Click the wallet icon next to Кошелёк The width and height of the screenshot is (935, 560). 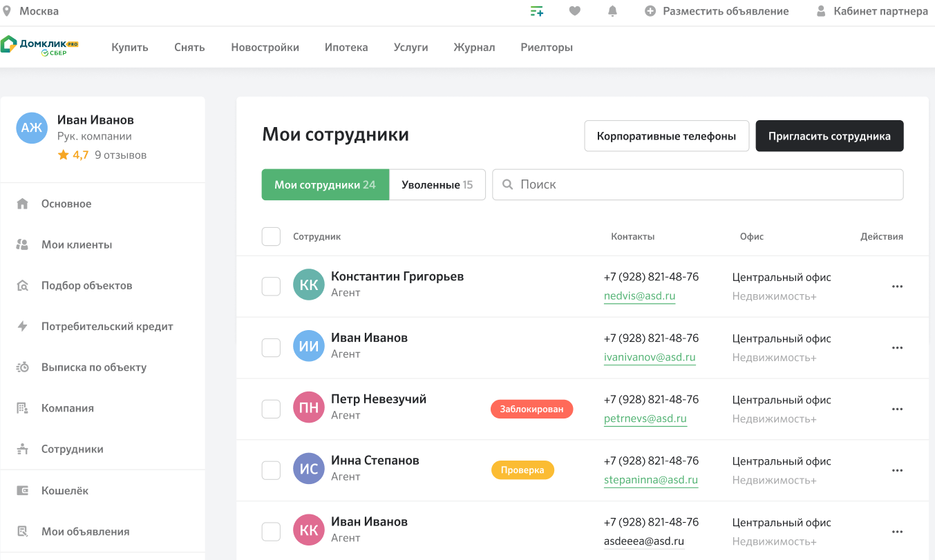pyautogui.click(x=22, y=490)
